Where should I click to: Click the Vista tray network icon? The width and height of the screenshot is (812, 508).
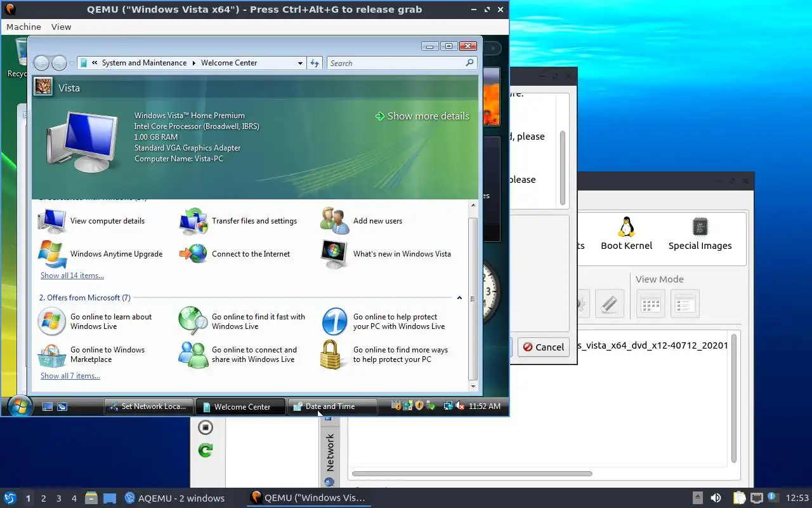[449, 406]
